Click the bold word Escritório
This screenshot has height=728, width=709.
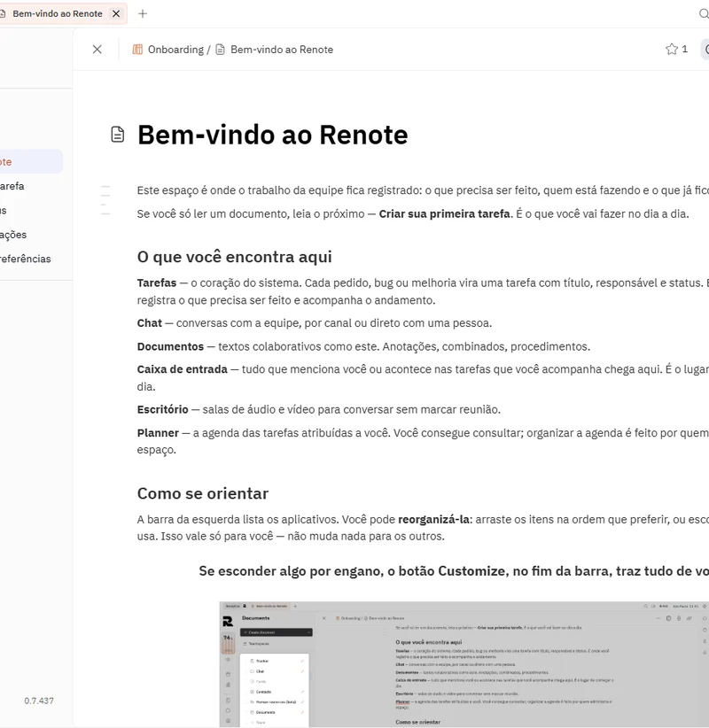pyautogui.click(x=162, y=409)
